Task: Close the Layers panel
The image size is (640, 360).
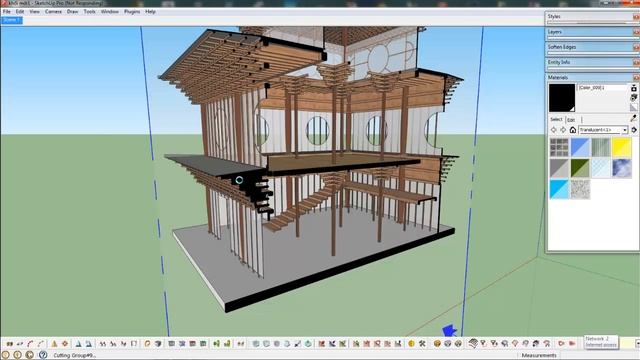Action: tap(636, 32)
